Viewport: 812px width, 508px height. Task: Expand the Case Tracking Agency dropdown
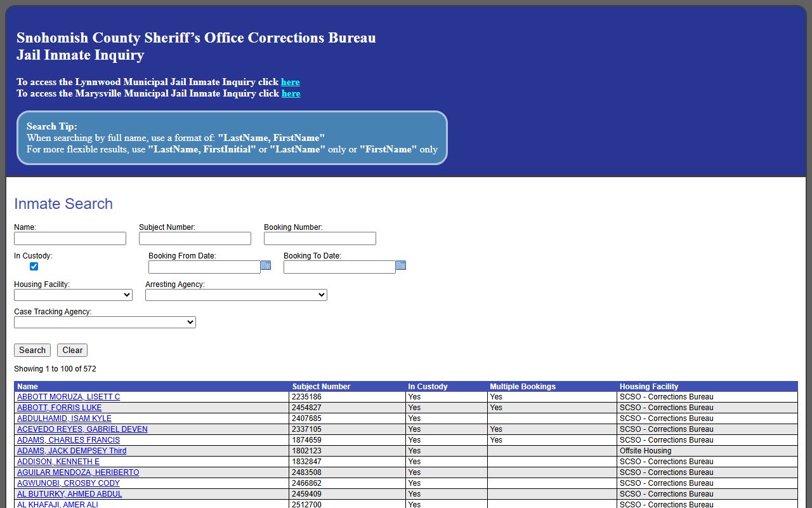(x=105, y=323)
